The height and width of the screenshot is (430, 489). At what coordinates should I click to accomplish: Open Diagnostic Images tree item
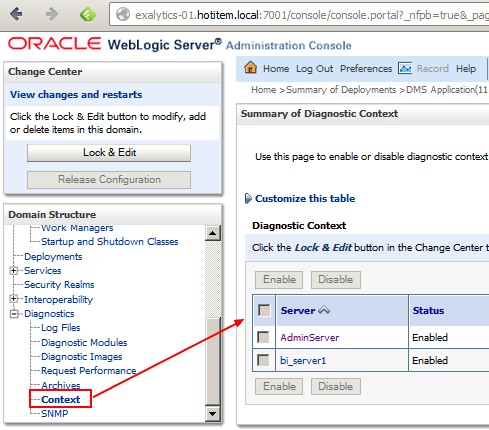(82, 357)
